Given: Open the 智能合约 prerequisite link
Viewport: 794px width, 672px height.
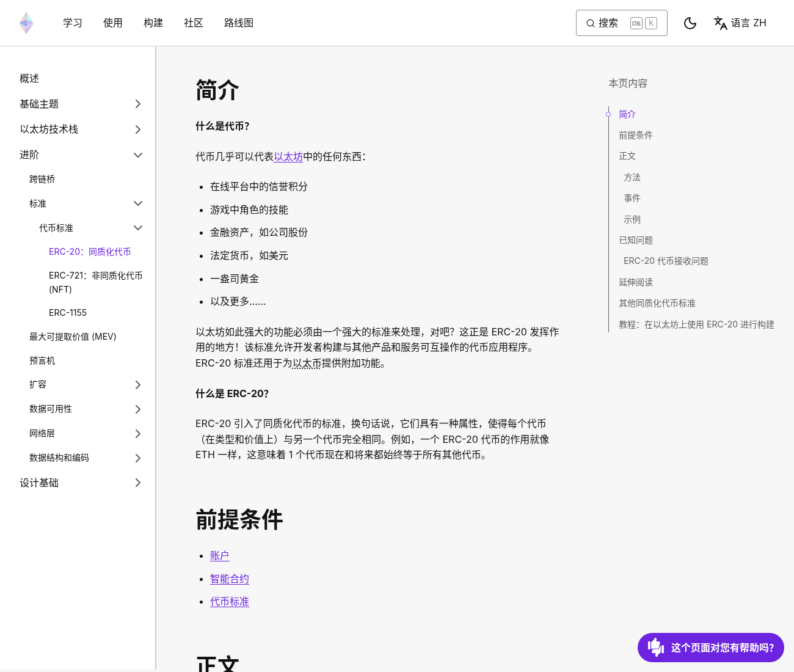Looking at the screenshot, I should point(230,579).
